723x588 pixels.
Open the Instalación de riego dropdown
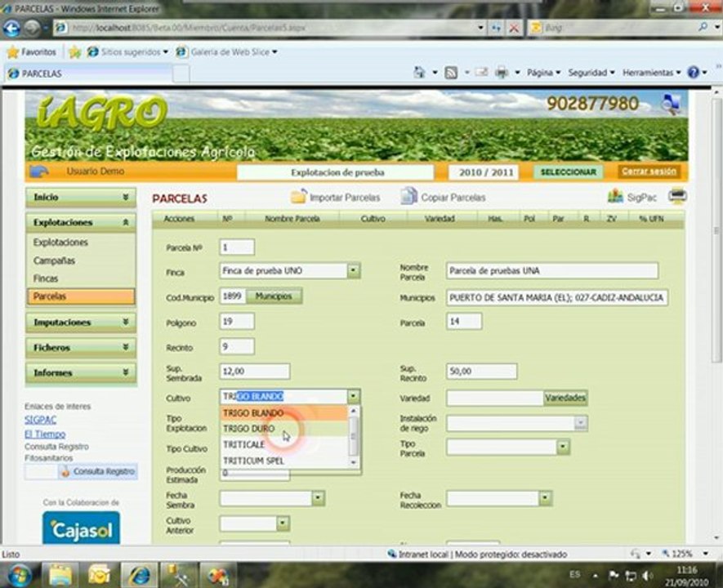(581, 423)
